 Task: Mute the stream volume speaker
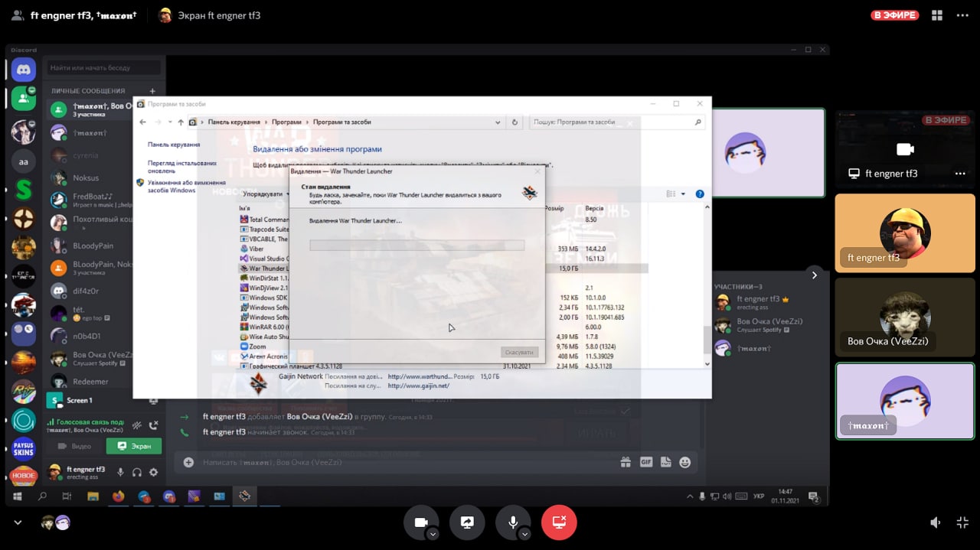pos(935,522)
